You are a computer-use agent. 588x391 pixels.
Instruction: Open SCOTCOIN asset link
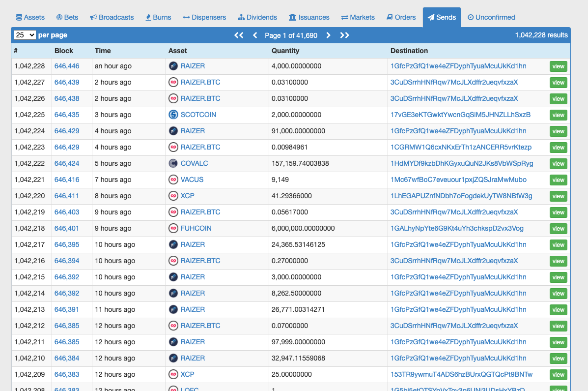click(x=198, y=115)
